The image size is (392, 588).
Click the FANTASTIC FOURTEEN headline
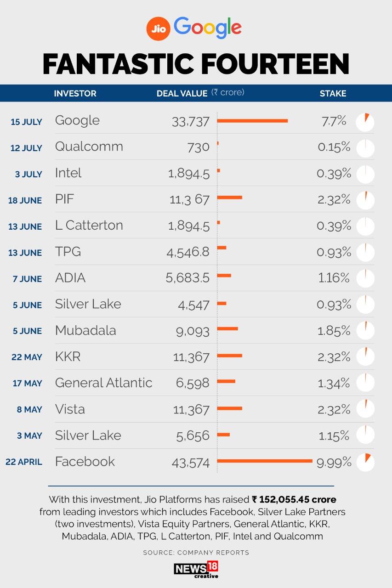[x=196, y=64]
